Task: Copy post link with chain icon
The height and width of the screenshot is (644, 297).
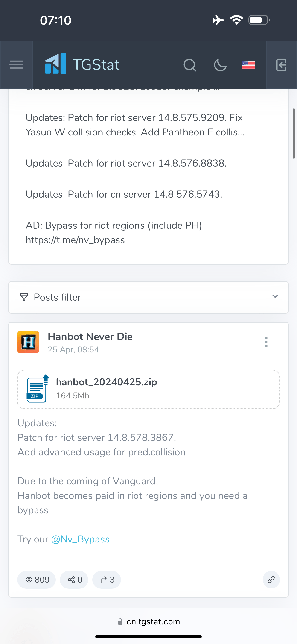Action: coord(271,580)
